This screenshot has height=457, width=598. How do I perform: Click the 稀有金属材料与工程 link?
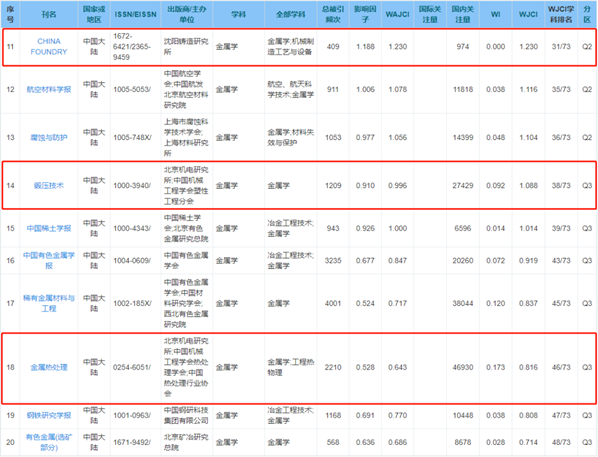[49, 303]
